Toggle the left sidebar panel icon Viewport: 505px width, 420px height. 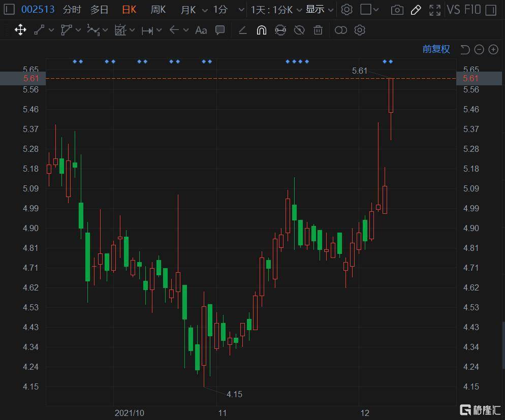click(9, 10)
